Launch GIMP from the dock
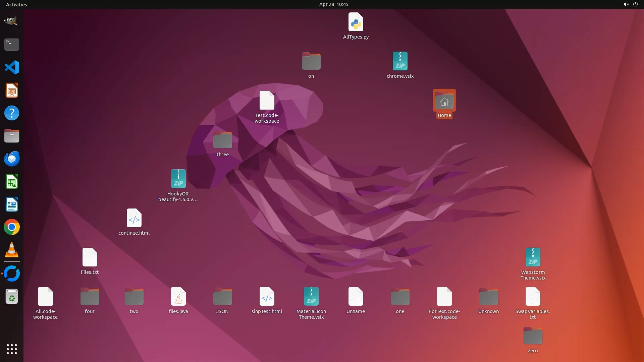Screen dimensions: 644x362 12,21
